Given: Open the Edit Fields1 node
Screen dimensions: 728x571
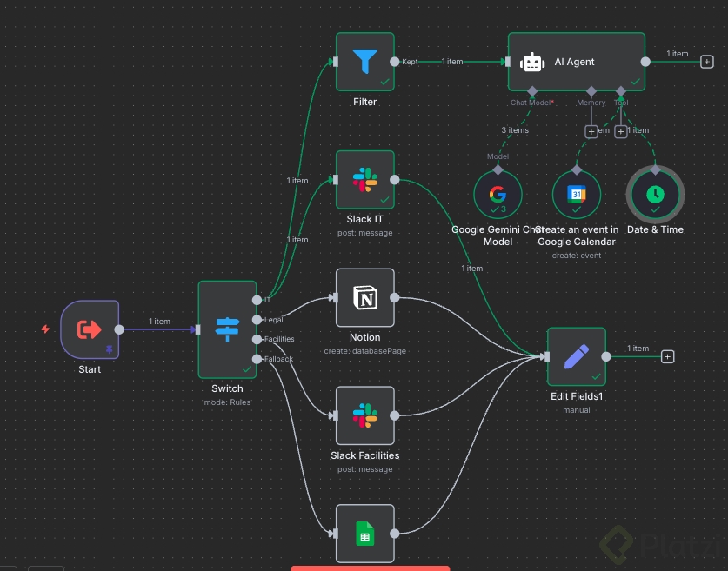Looking at the screenshot, I should [x=576, y=356].
